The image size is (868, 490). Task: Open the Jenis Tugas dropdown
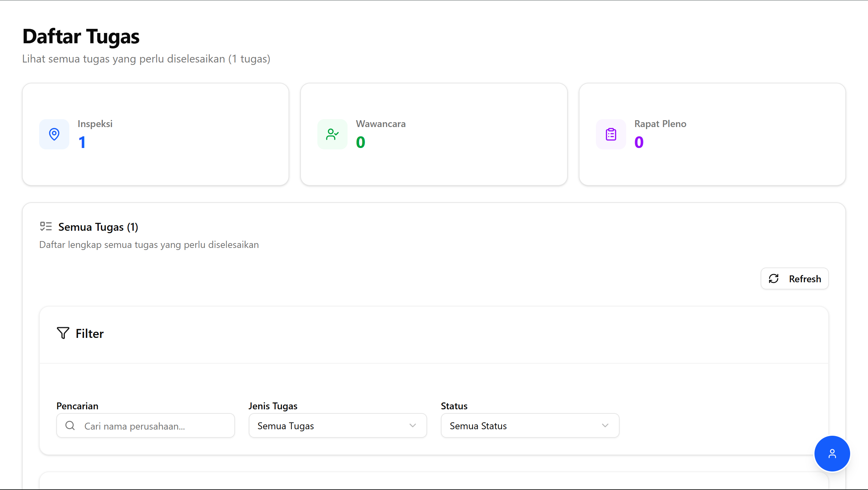click(x=337, y=425)
